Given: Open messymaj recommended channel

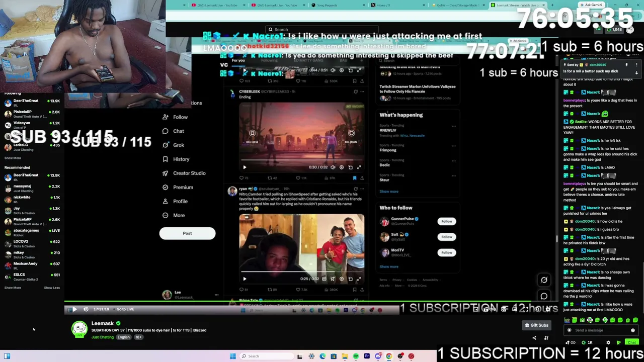Looking at the screenshot, I should point(32,188).
